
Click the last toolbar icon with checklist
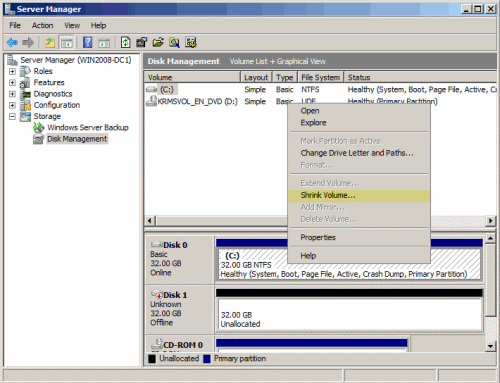[x=191, y=42]
